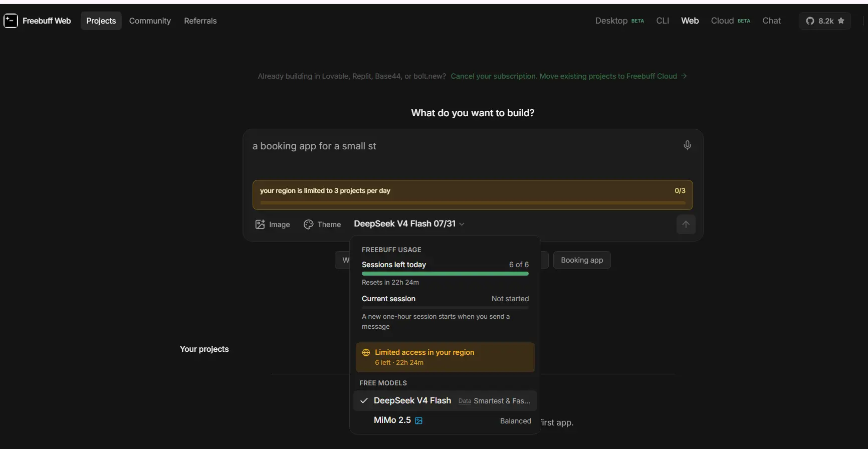The width and height of the screenshot is (868, 449).
Task: Click the model selector chevron arrow
Action: 462,224
